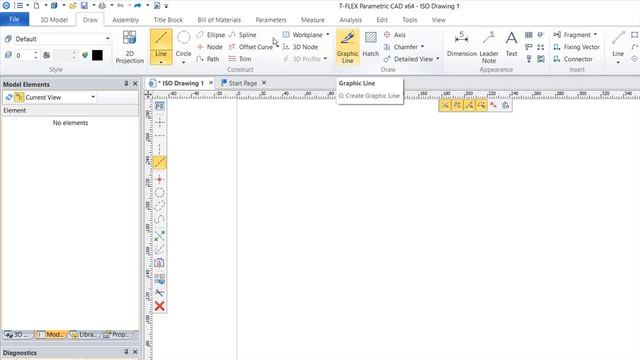The height and width of the screenshot is (360, 640).
Task: Click the crossed lines icon in the vertical toolbar
Action: coord(160,122)
